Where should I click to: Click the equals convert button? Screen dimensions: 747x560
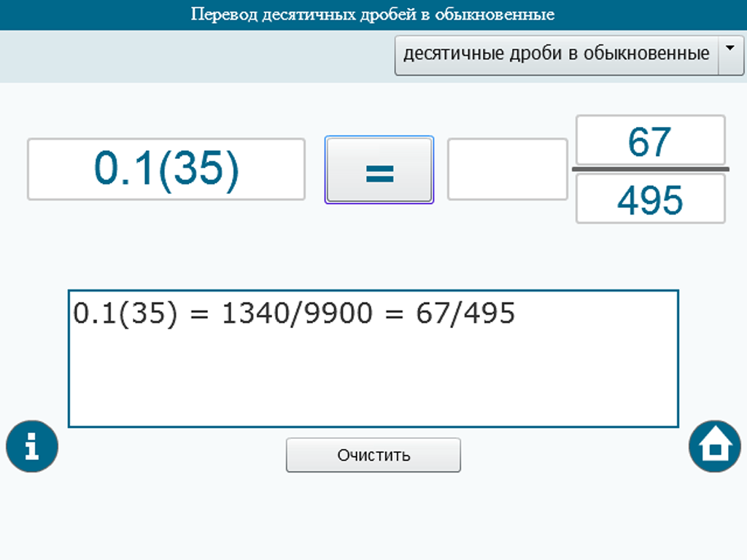(379, 169)
